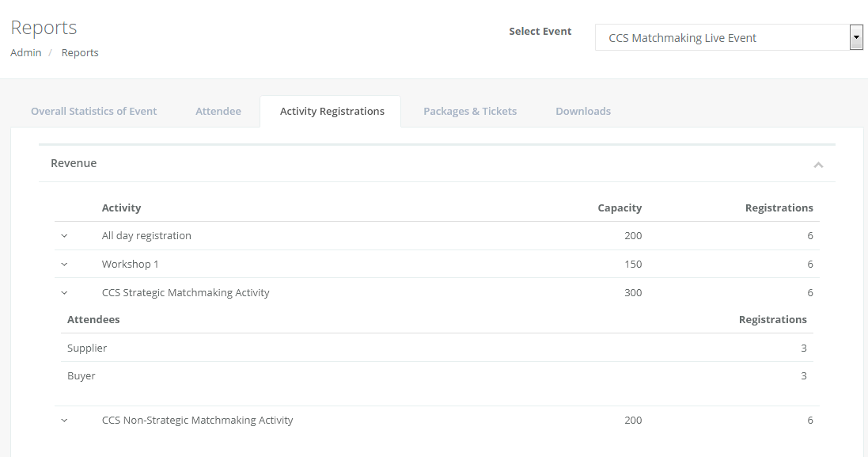Select the Buyer attendee row
The image size is (868, 457).
coord(81,375)
